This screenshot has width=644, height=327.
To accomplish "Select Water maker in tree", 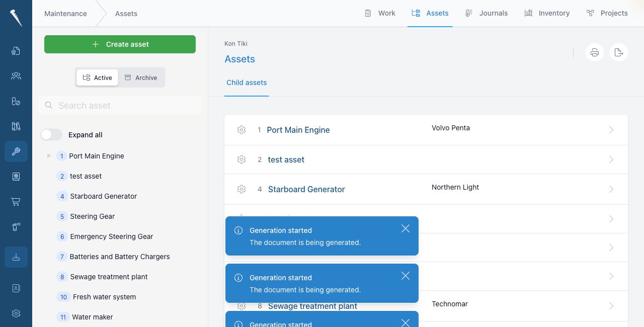I will pyautogui.click(x=93, y=317).
